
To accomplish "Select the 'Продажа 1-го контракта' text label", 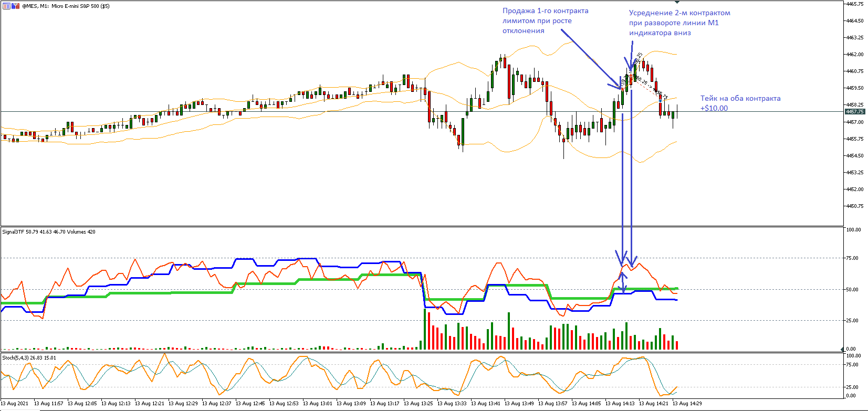I will coord(546,11).
